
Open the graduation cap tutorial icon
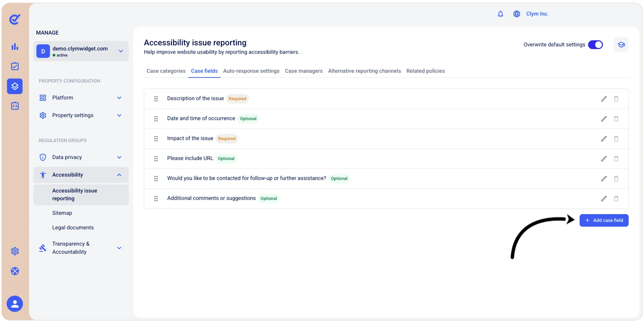(x=621, y=45)
